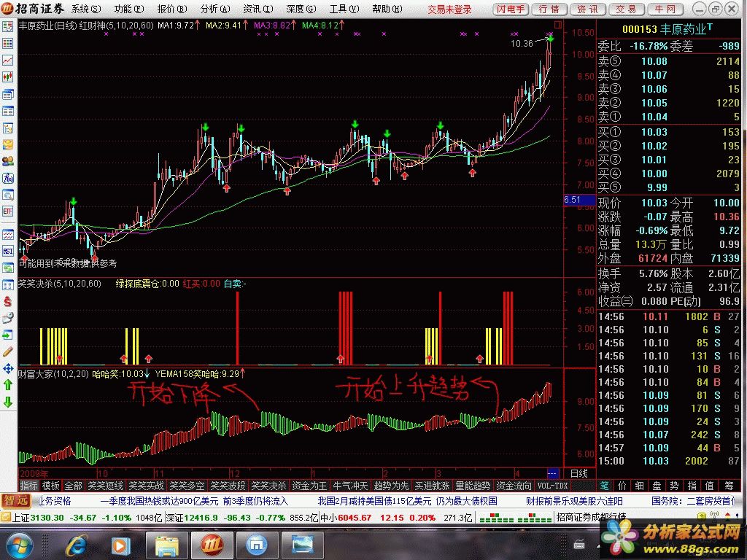The height and width of the screenshot is (560, 747).
Task: Click the 10.36 high price label on chart
Action: coord(522,43)
